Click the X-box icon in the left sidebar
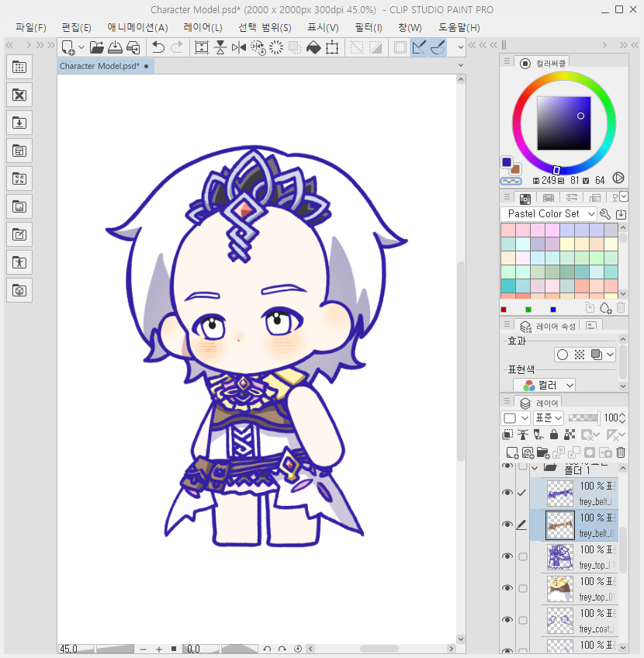Screen dimensions: 644x658 coord(19,95)
